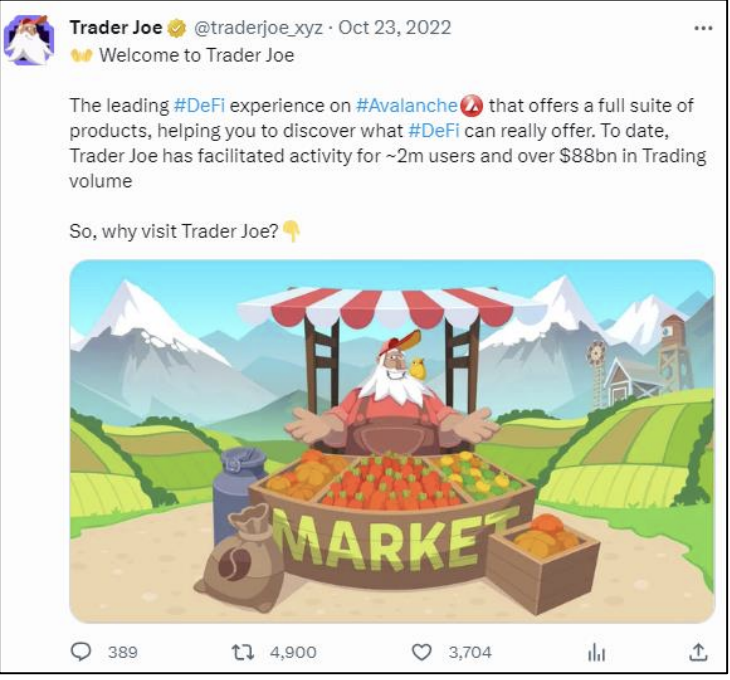Like the tweet with the heart icon

422,652
